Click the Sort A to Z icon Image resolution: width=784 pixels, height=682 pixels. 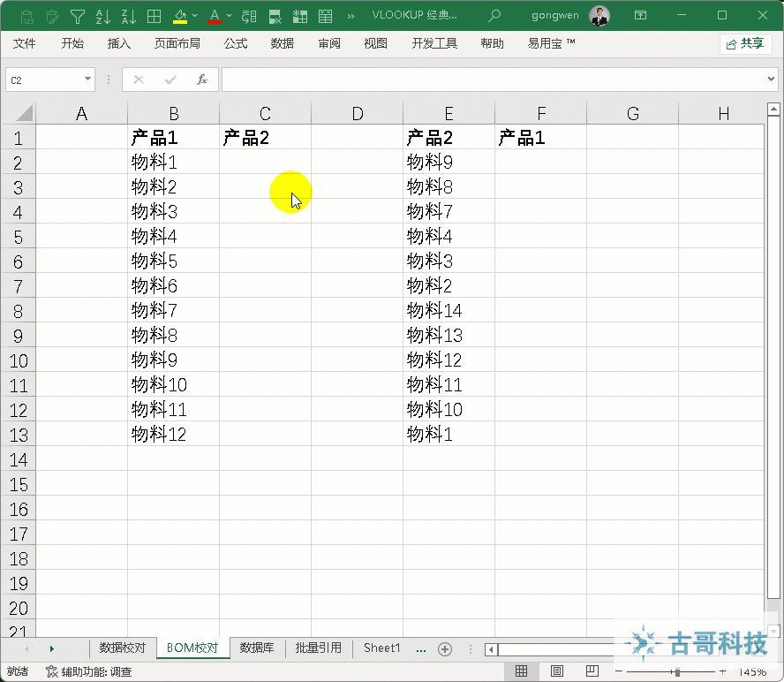point(103,15)
